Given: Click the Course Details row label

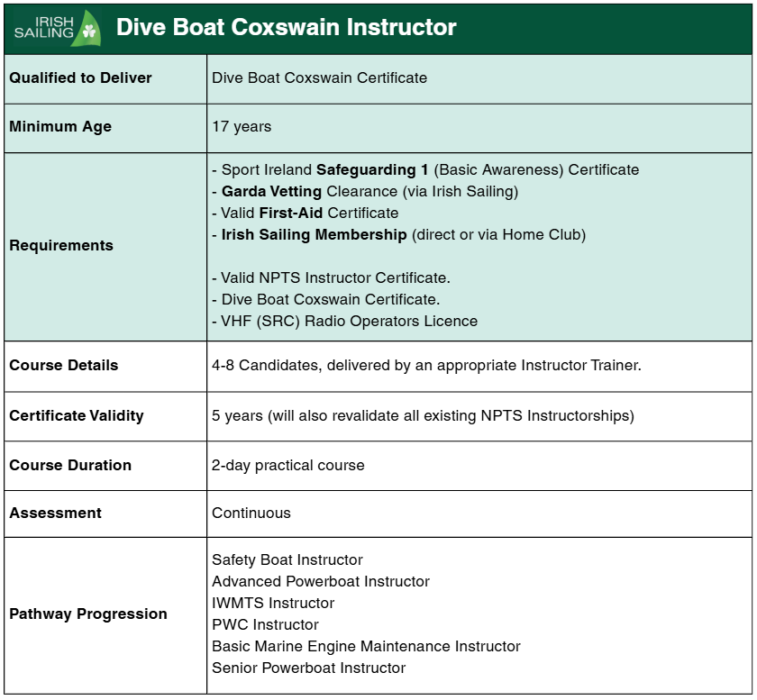Looking at the screenshot, I should pyautogui.click(x=64, y=366).
